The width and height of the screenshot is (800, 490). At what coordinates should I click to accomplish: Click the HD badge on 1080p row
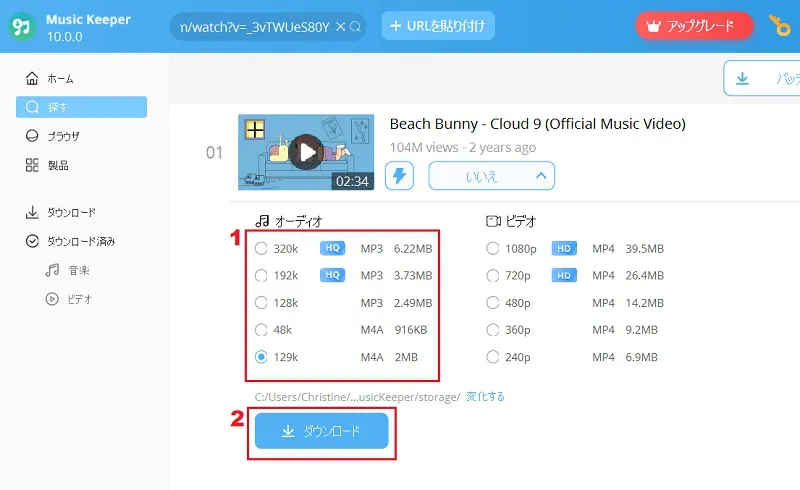564,248
